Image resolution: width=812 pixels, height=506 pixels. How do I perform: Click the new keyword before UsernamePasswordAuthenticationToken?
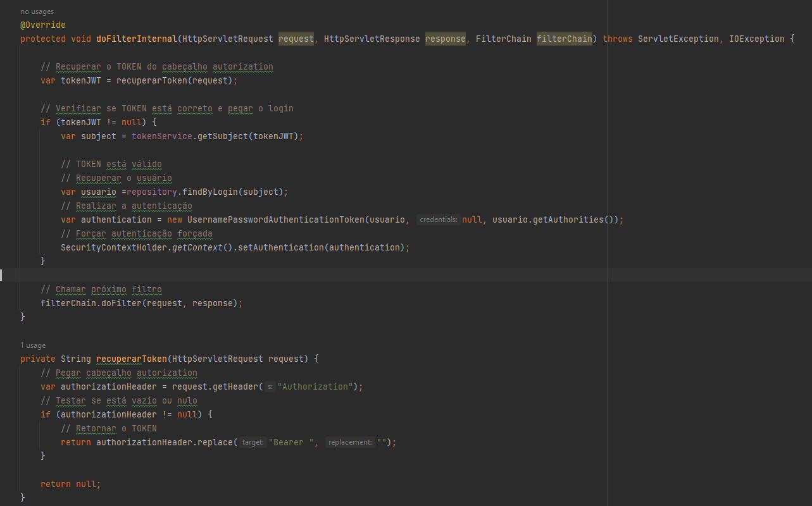[x=175, y=219]
